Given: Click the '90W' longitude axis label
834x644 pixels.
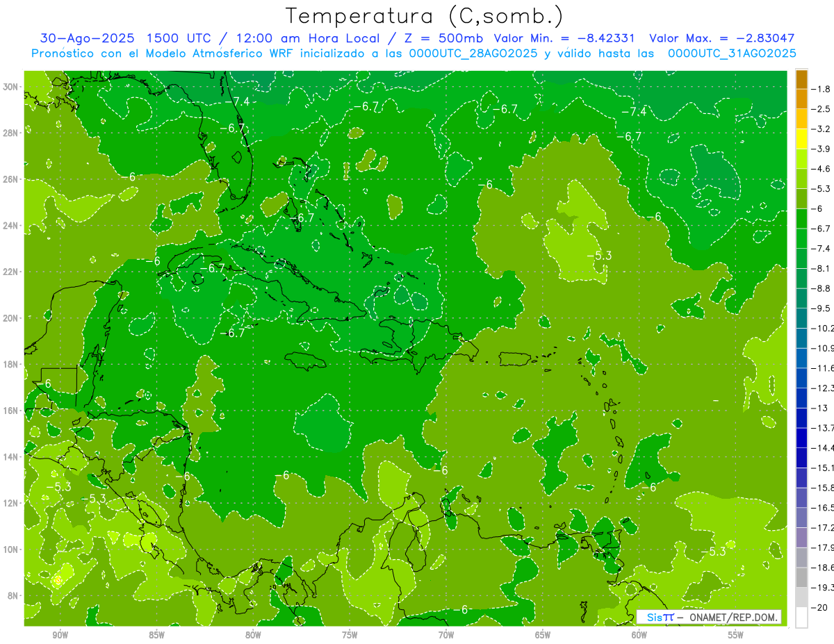Looking at the screenshot, I should pyautogui.click(x=60, y=635).
